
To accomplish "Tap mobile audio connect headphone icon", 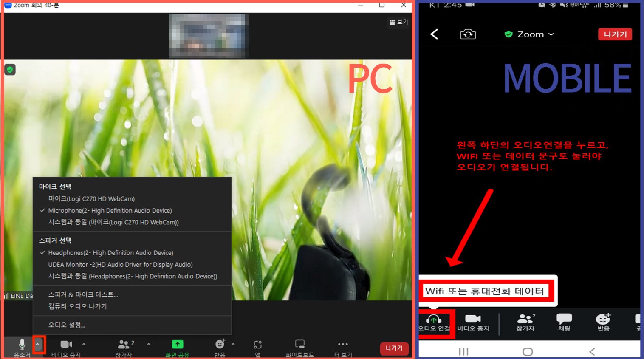I will 434,319.
